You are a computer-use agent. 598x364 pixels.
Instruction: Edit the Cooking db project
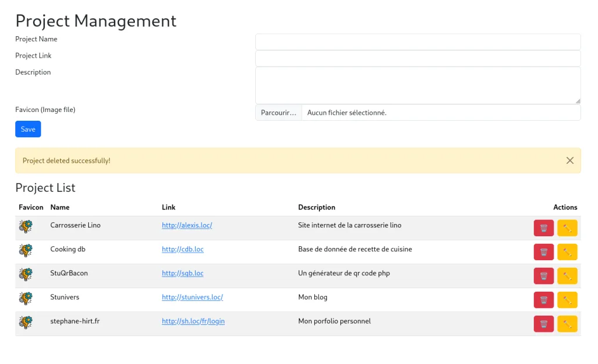[x=567, y=252]
